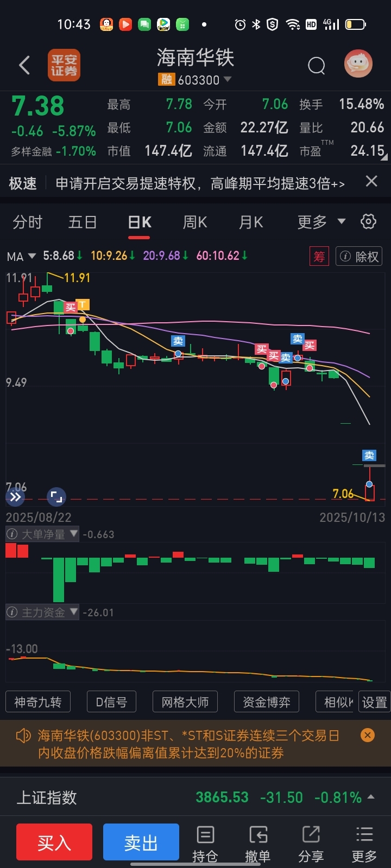Expand the 更多 period dropdown
391x868 pixels.
click(321, 222)
